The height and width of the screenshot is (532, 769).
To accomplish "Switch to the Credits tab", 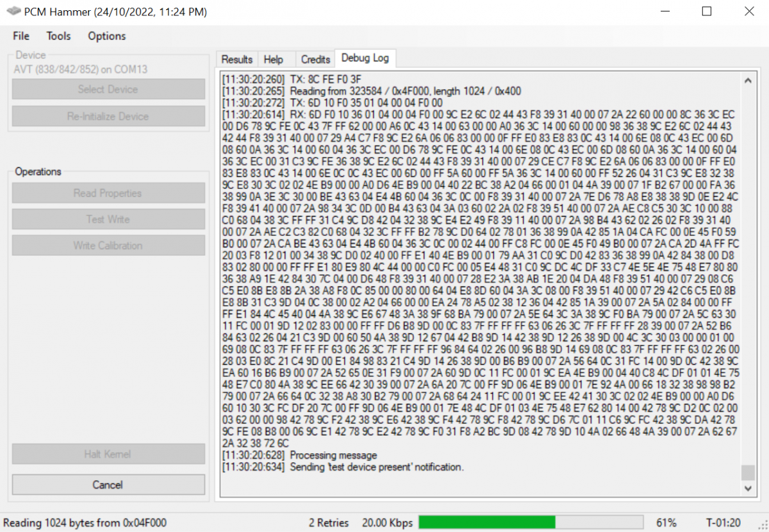I will 315,59.
